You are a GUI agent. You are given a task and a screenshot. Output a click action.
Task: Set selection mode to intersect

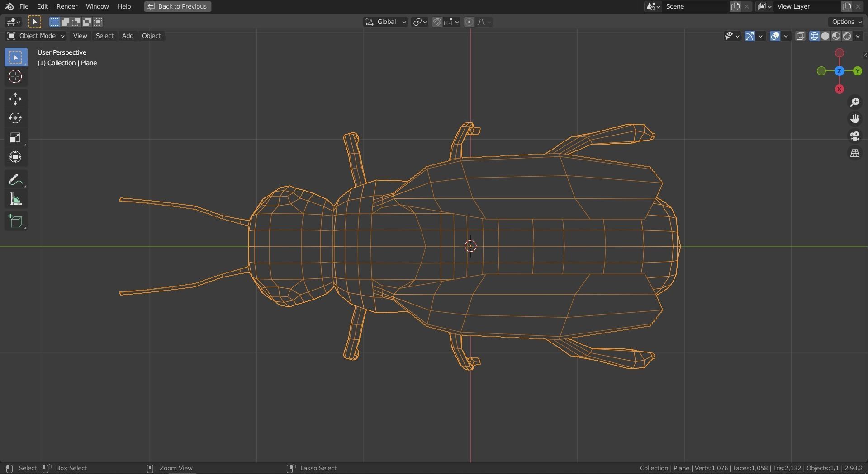click(98, 22)
